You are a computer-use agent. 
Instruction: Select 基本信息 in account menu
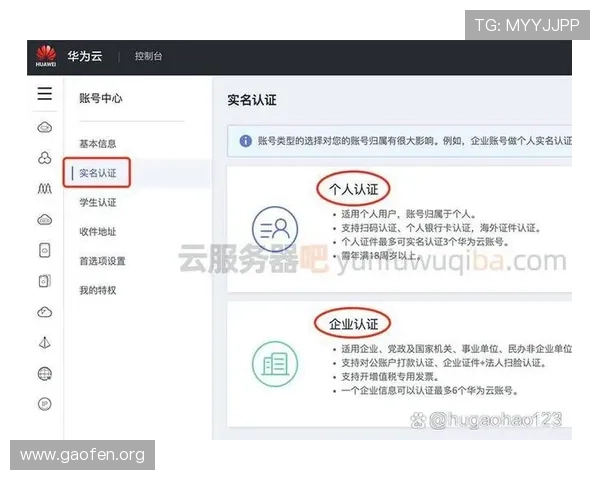98,144
